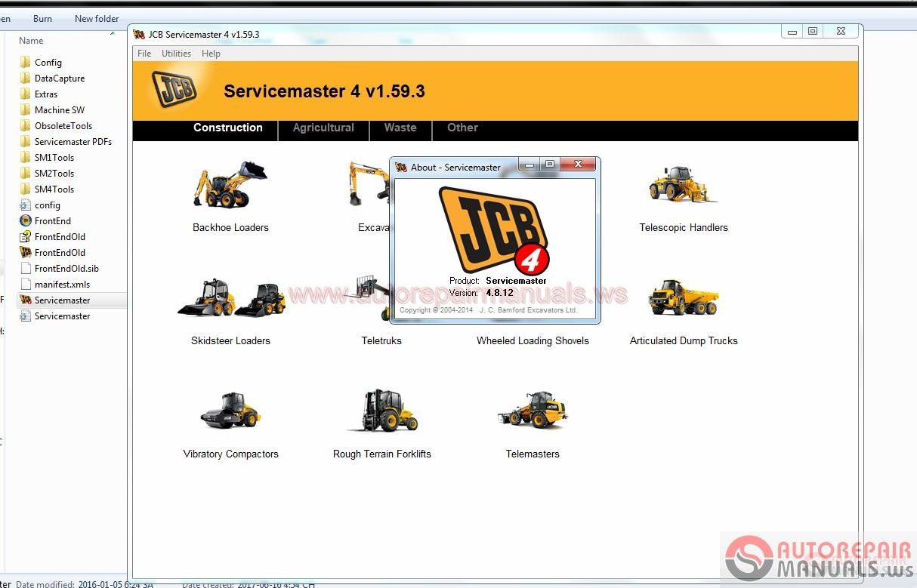Select the Vibratory Compactors icon
Viewport: 917px width, 588px height.
click(x=230, y=411)
